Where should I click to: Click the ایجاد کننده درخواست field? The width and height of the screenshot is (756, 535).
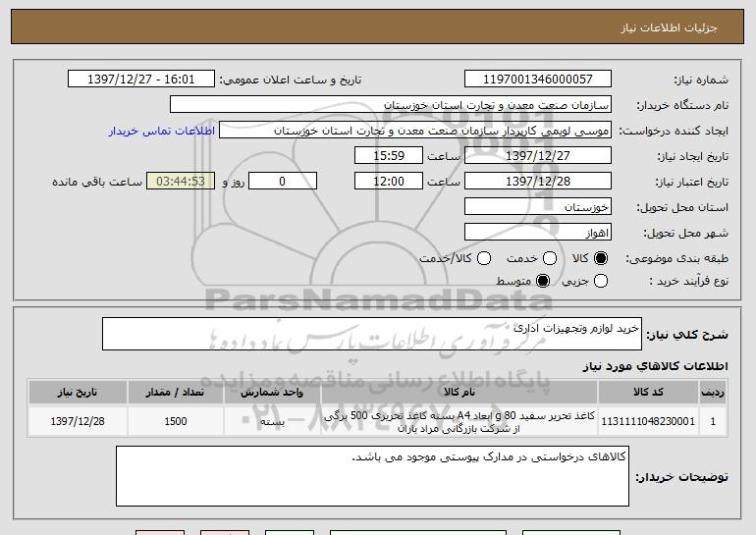(x=415, y=131)
